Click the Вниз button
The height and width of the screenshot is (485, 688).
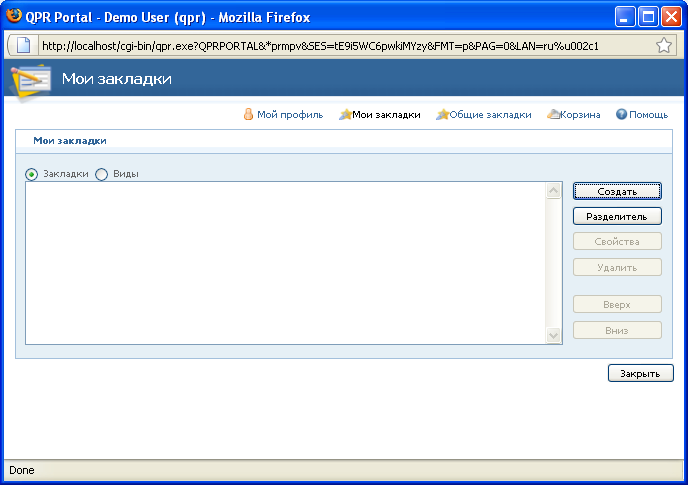click(x=617, y=330)
